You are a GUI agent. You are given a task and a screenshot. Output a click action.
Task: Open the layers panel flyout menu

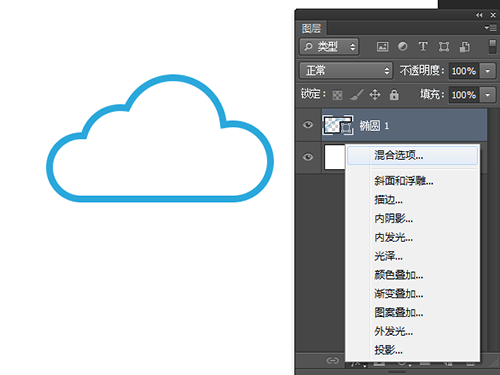491,28
